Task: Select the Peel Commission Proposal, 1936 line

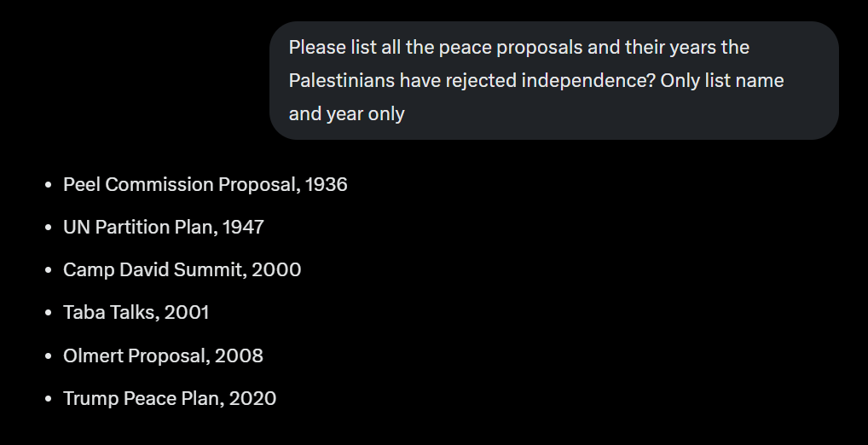Action: (x=205, y=184)
